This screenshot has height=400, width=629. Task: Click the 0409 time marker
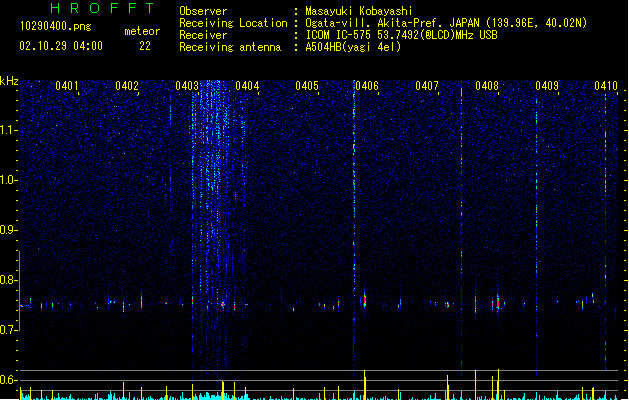coord(547,86)
